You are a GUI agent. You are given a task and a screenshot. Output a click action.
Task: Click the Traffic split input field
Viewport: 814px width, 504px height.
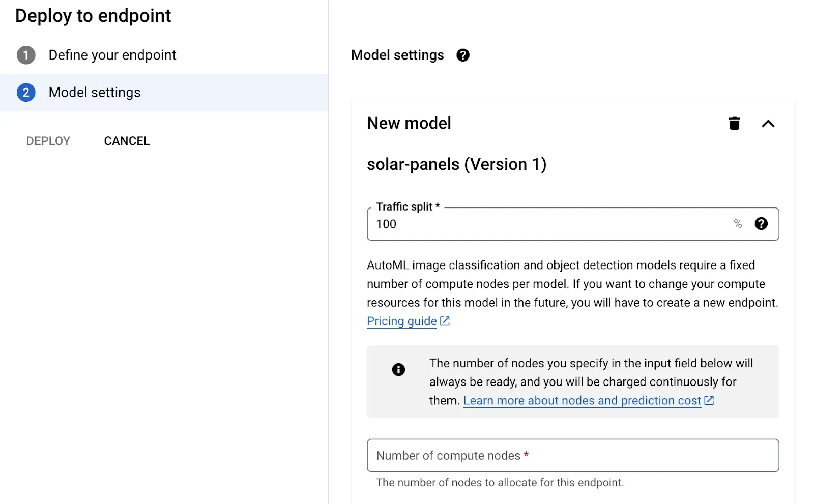[549, 224]
